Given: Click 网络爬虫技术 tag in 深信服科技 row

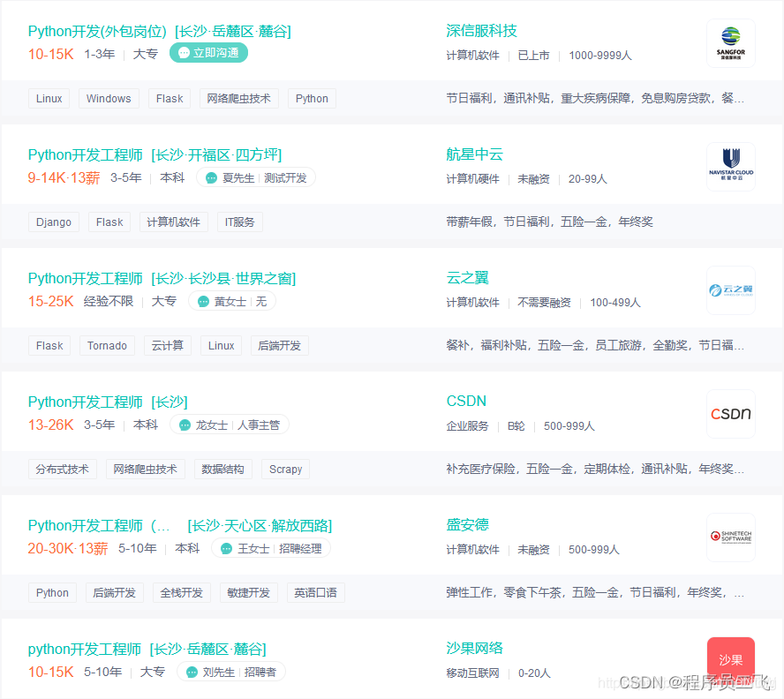Looking at the screenshot, I should (239, 99).
